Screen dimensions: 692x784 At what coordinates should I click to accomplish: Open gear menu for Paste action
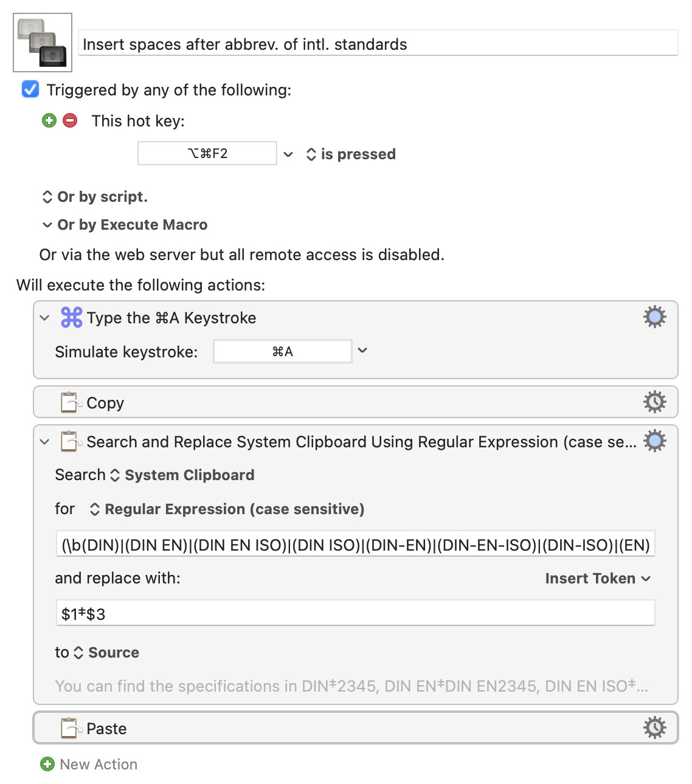[654, 727]
